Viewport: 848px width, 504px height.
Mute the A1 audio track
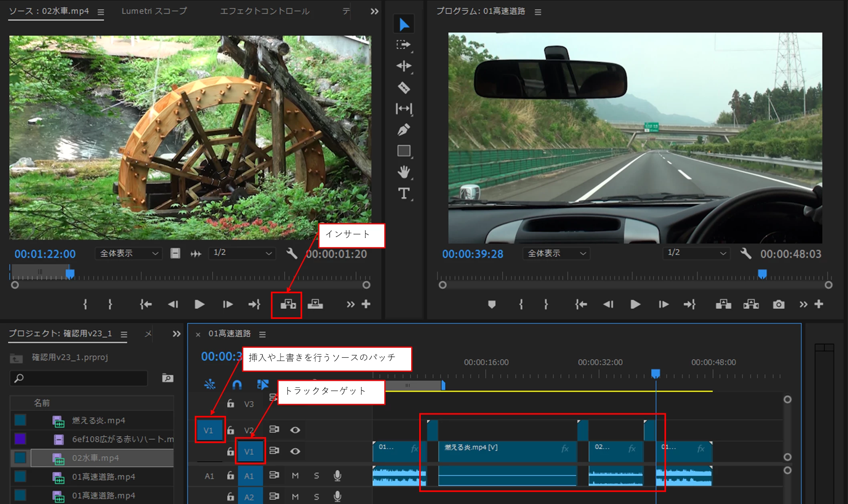tap(295, 476)
